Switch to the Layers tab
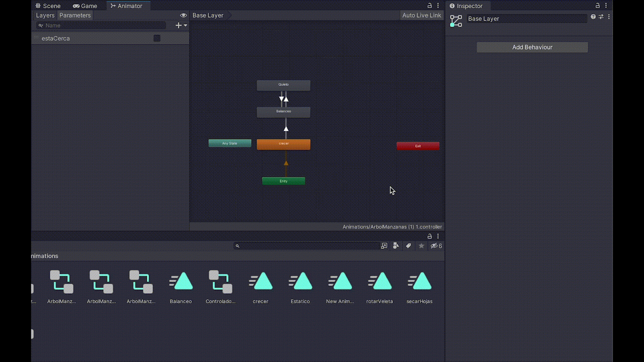Screen dimensions: 644x362 [45, 15]
